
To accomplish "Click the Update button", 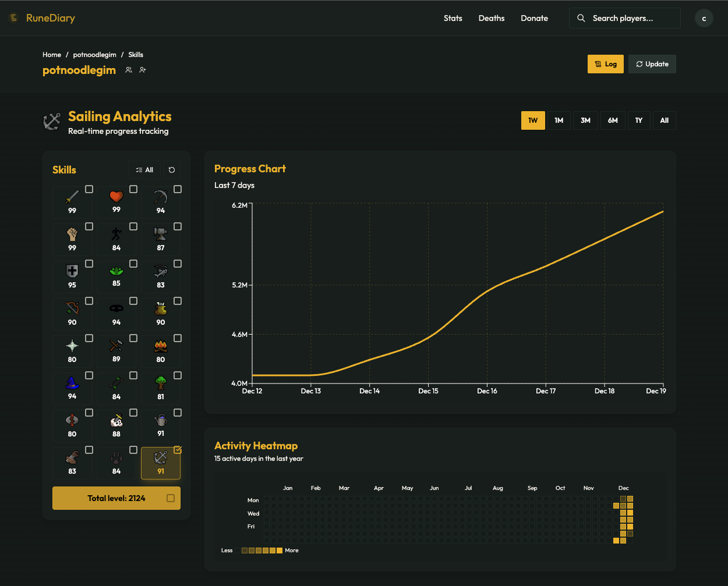I will tap(652, 64).
